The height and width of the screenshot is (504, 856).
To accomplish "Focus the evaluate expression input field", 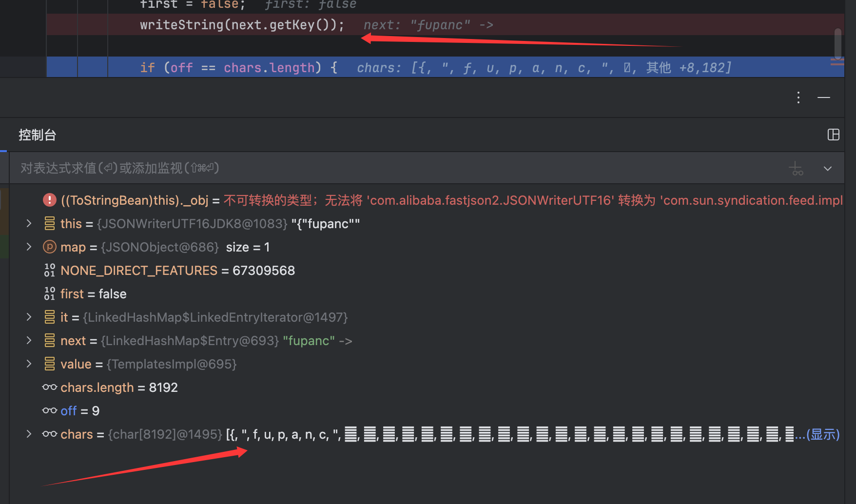I will point(390,168).
